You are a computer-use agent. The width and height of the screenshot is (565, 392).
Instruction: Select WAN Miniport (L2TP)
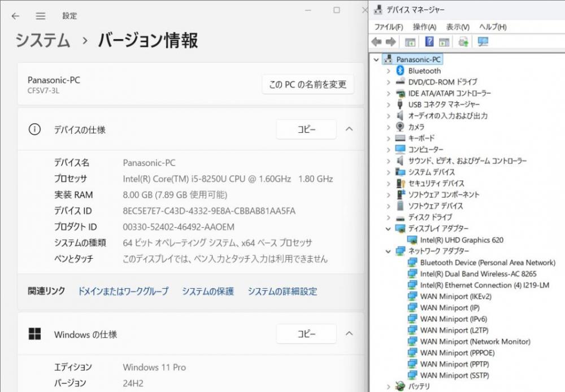[454, 330]
